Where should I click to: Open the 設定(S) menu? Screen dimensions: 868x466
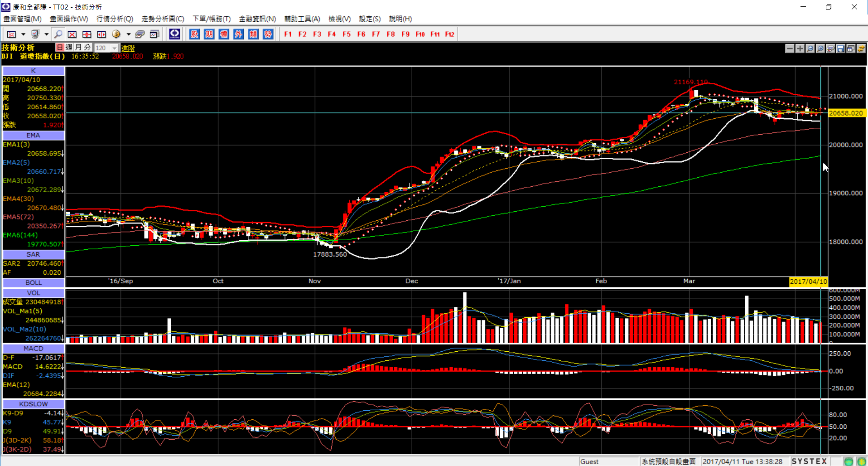coord(370,19)
